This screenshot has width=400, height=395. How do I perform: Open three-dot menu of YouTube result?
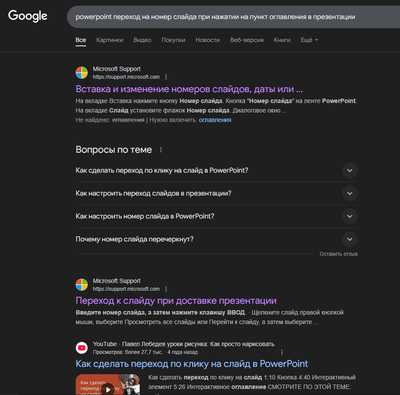[x=282, y=352]
